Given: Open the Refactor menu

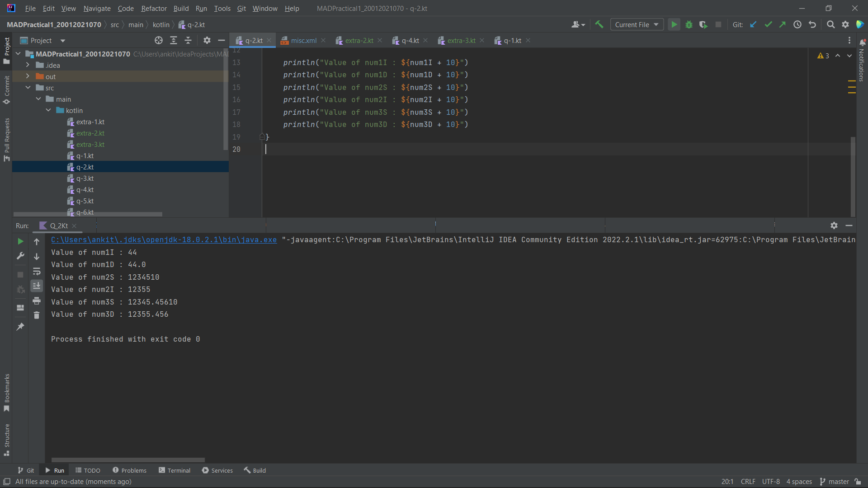Looking at the screenshot, I should pyautogui.click(x=154, y=9).
